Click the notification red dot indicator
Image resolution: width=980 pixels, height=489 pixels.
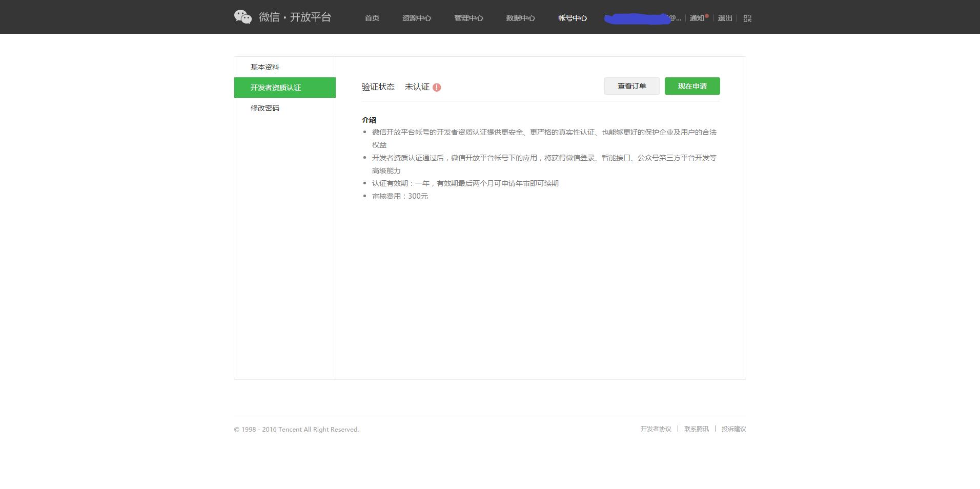706,15
